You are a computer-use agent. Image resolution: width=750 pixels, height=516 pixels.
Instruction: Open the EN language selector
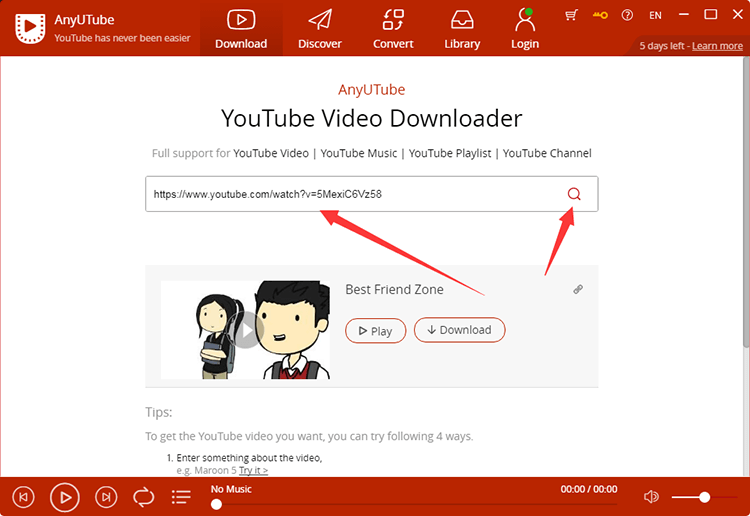655,15
